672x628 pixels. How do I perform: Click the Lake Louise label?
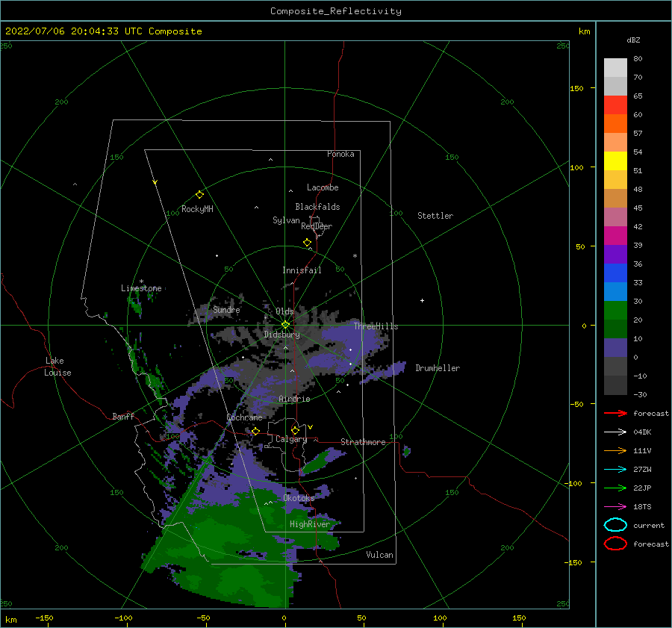58,367
